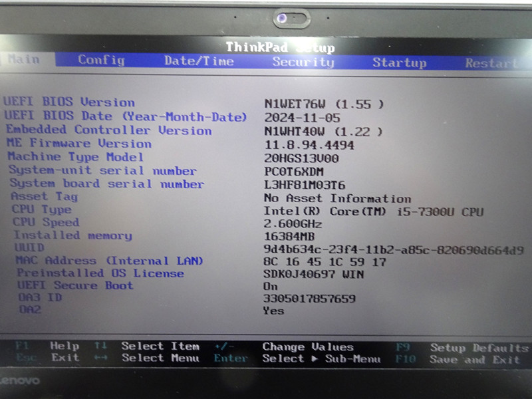Select license value SDK0J40697 WIN

point(313,274)
